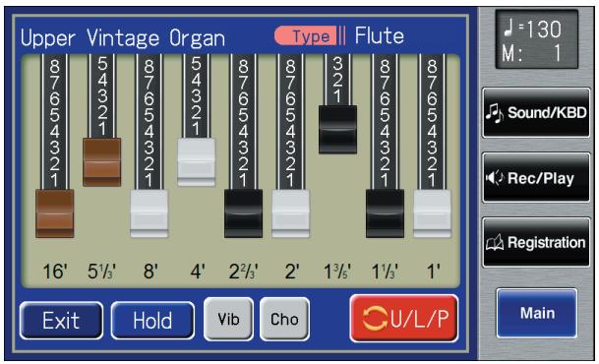Click the 8' footage label
The height and width of the screenshot is (364, 599).
[150, 272]
